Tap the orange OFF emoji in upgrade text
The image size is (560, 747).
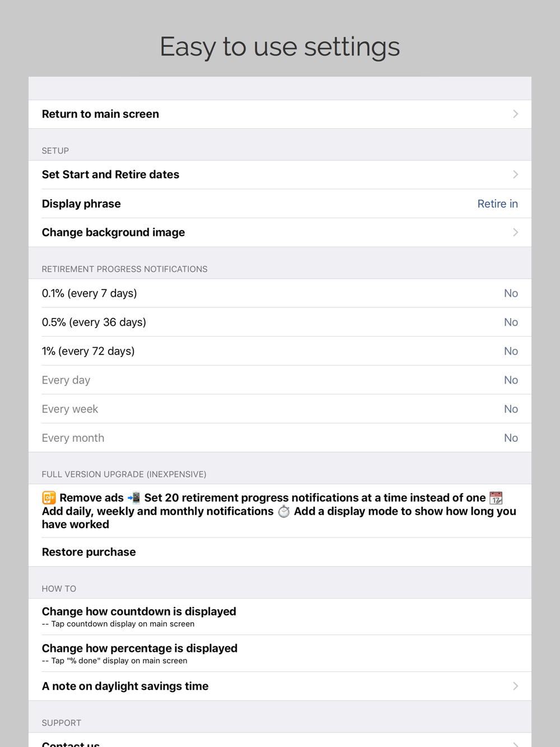(x=49, y=498)
